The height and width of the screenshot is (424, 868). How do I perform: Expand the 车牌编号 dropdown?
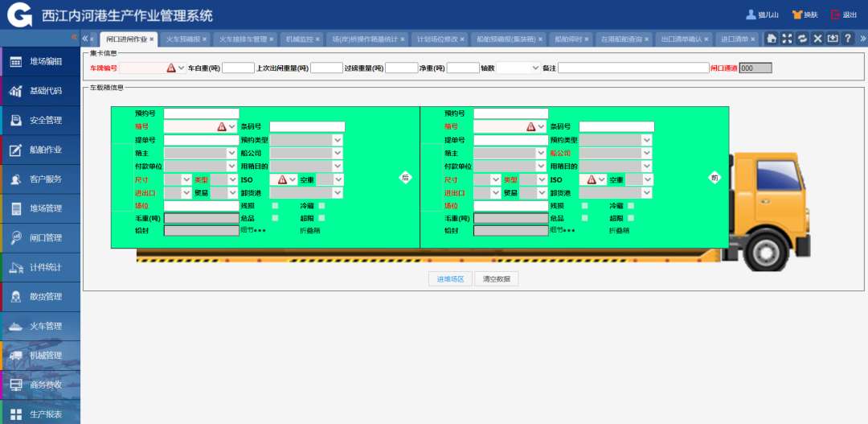(181, 68)
